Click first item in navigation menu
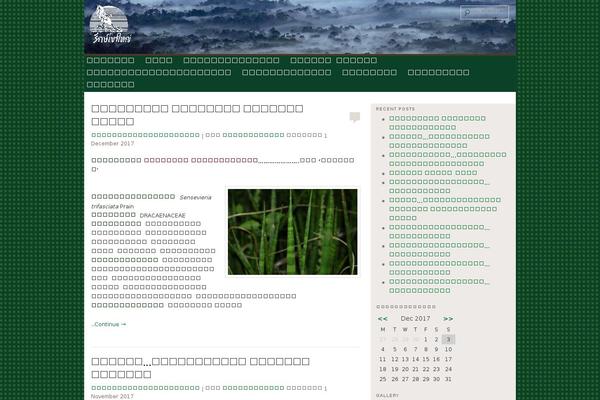 110,60
